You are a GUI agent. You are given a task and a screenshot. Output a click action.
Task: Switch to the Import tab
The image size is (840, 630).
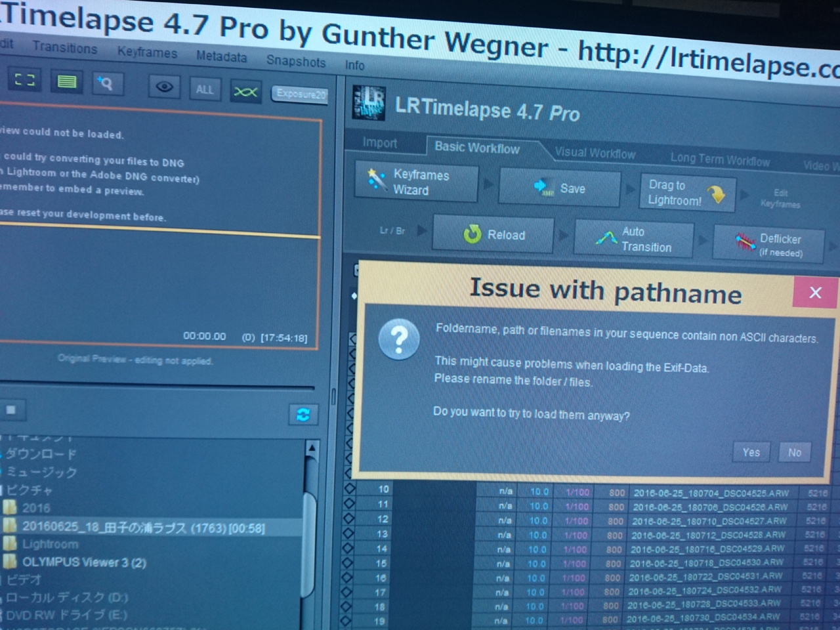click(x=379, y=142)
